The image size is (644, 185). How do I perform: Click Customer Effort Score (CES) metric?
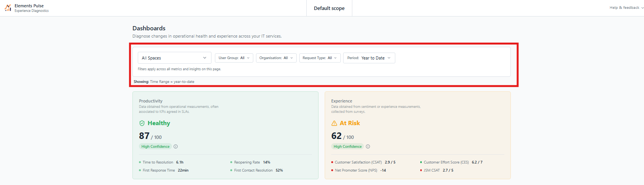[451, 162]
